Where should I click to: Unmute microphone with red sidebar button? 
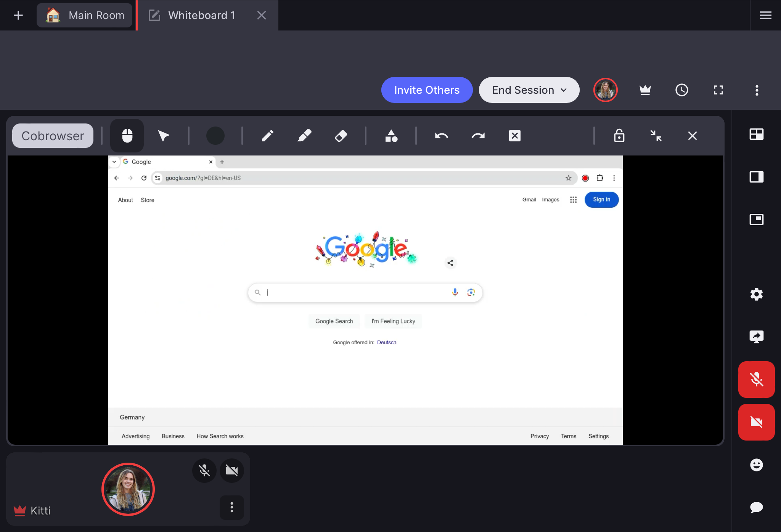tap(756, 380)
